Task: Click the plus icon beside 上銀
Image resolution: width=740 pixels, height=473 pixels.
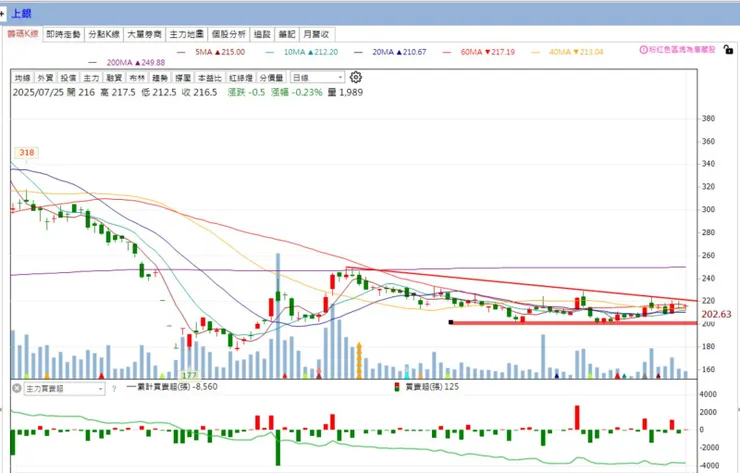Action: [2, 14]
